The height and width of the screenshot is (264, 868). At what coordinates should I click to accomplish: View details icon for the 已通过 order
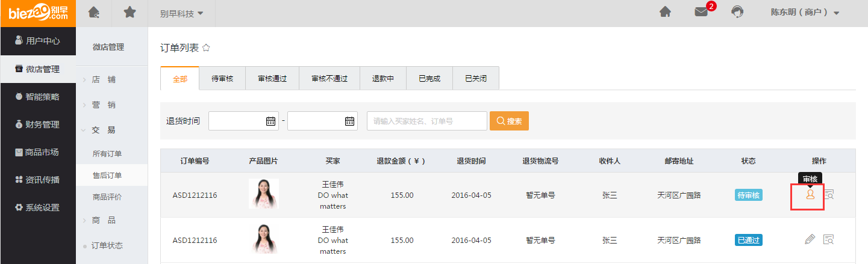[829, 239]
